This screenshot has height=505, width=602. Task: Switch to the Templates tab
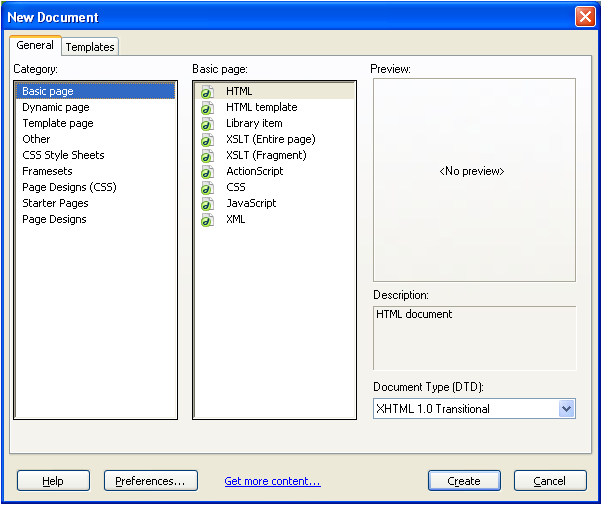click(x=90, y=47)
